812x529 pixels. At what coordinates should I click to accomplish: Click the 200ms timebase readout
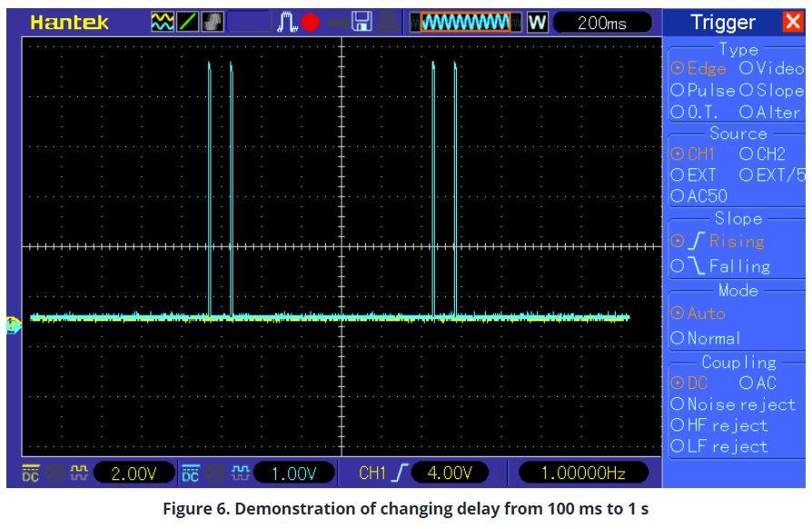(x=602, y=23)
